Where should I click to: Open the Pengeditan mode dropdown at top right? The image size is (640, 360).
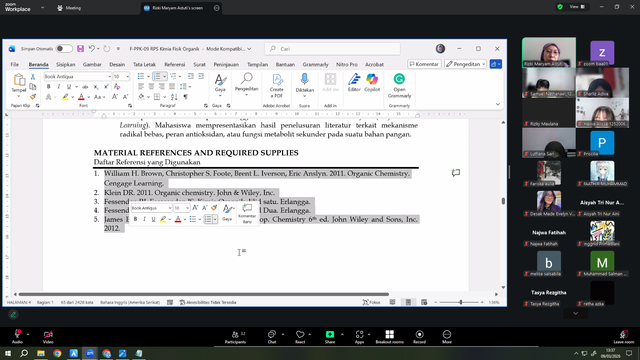pyautogui.click(x=465, y=64)
